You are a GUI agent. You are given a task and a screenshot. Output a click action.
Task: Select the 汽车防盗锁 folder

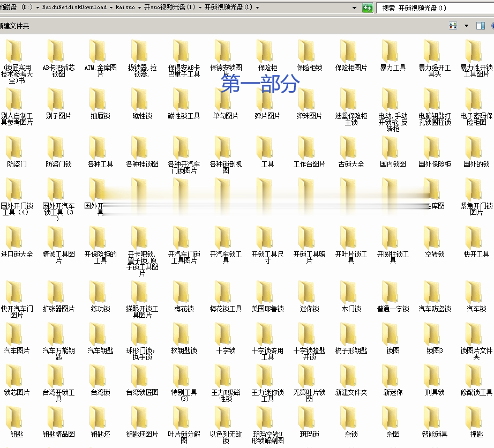435,297
